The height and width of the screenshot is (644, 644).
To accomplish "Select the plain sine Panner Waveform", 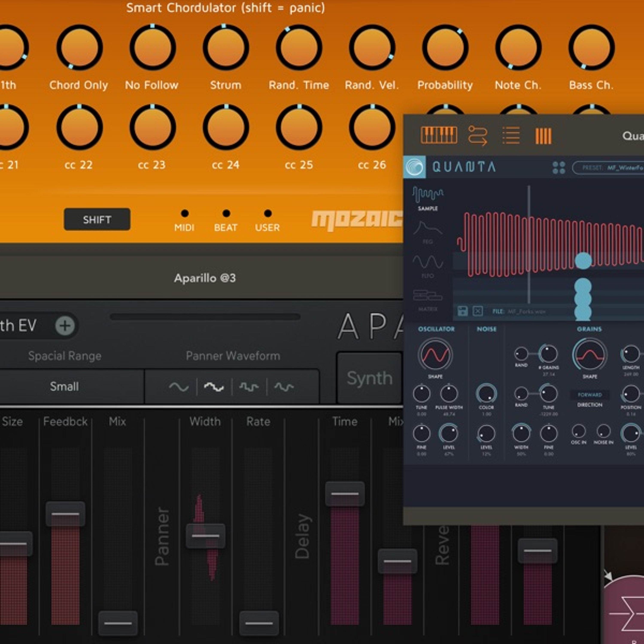I will [179, 387].
